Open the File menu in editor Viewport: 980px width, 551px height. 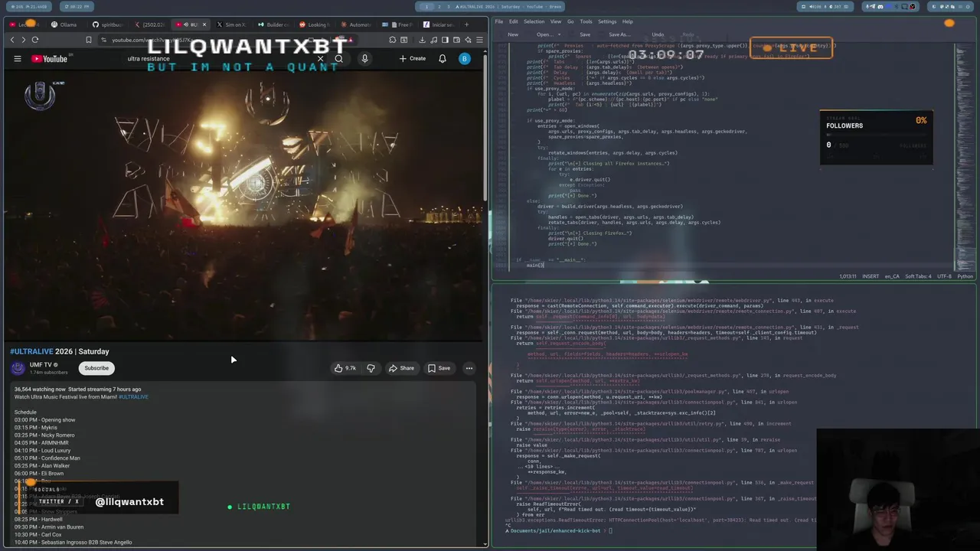click(x=498, y=21)
